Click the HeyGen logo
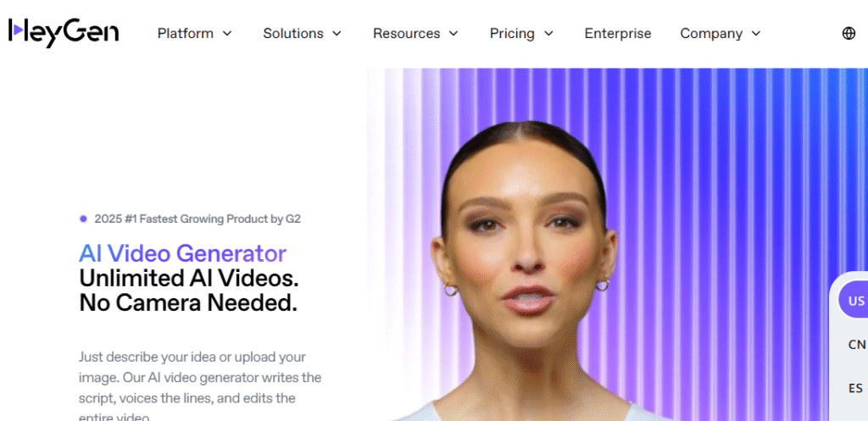The width and height of the screenshot is (868, 421). click(x=63, y=32)
